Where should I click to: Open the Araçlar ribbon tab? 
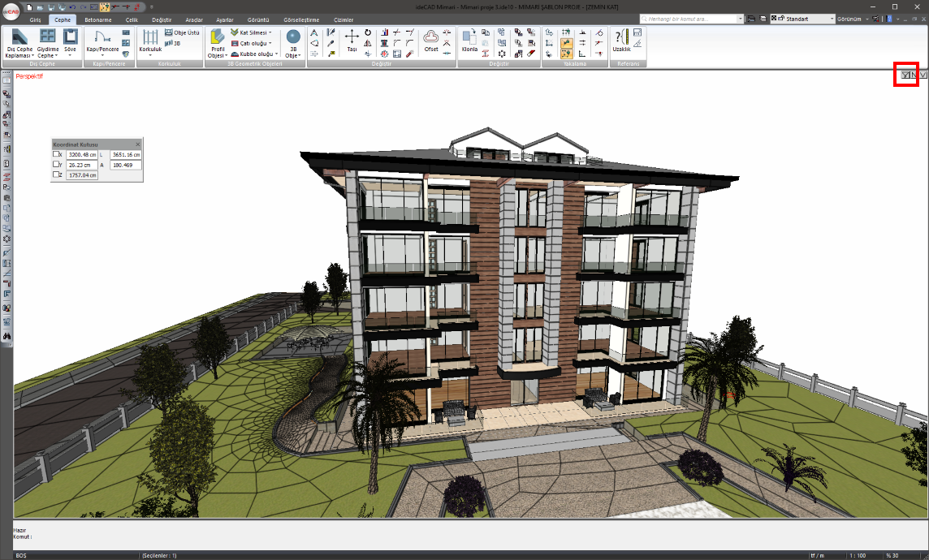194,19
